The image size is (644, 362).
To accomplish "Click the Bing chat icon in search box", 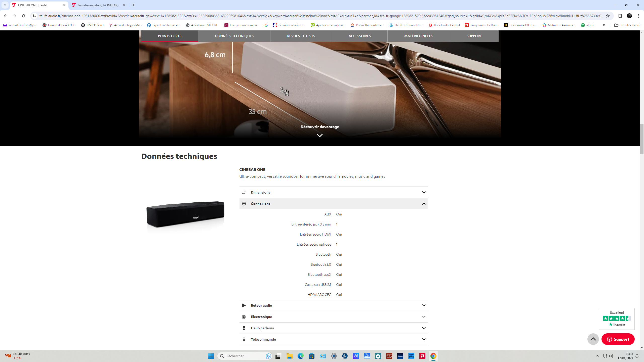I will (x=268, y=356).
